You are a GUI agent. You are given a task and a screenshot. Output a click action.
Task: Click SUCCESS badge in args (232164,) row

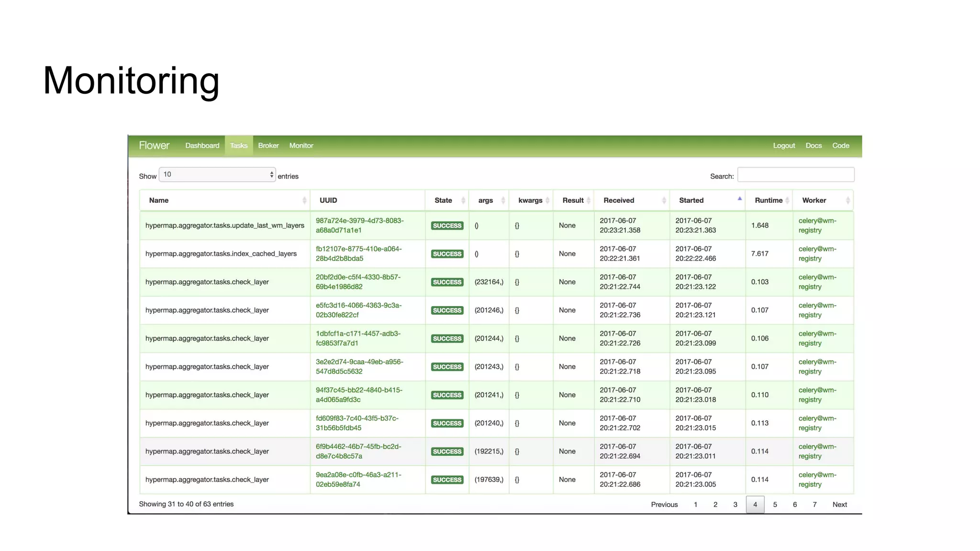point(447,282)
